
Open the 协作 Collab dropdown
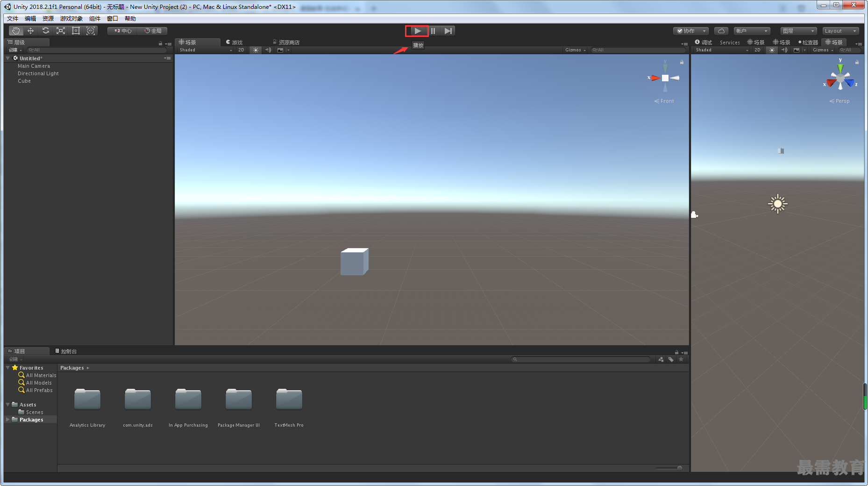point(691,31)
